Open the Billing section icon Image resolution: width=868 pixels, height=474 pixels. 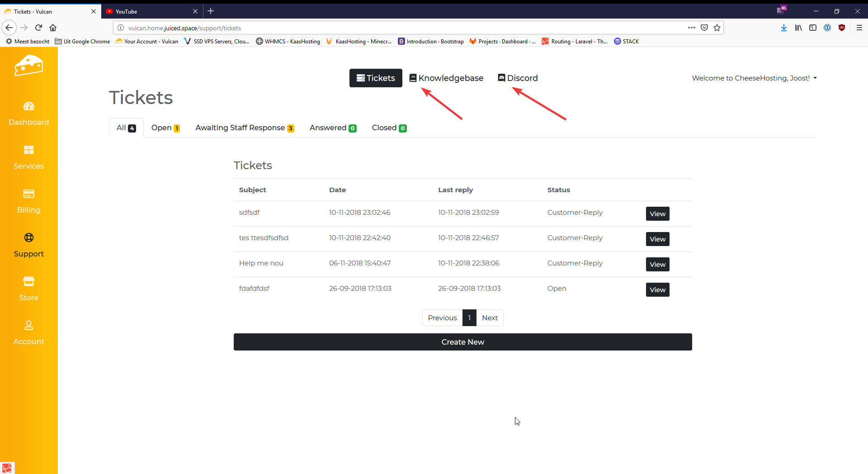[28, 194]
